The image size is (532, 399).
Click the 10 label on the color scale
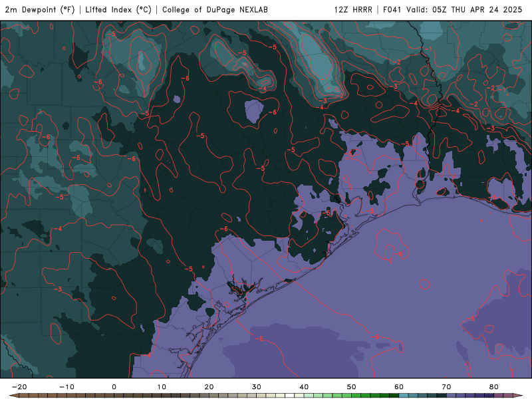(x=162, y=387)
